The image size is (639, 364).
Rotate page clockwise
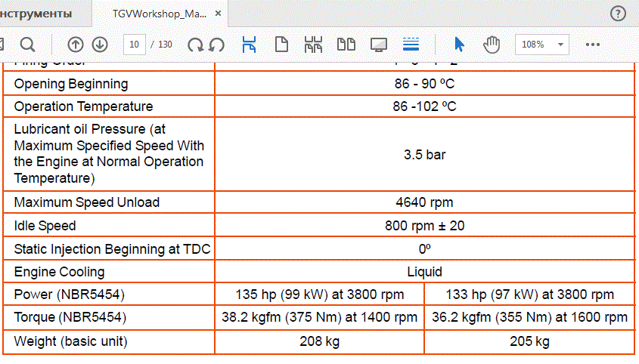(196, 45)
